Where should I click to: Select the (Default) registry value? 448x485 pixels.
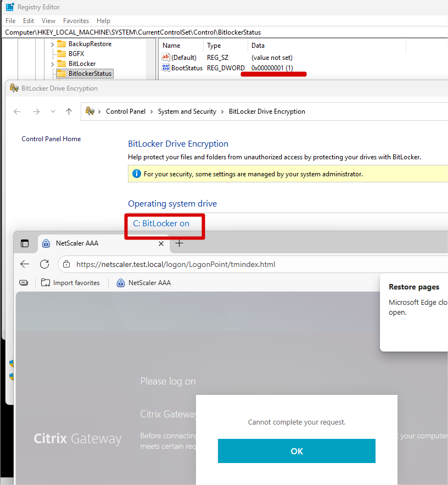tap(184, 58)
